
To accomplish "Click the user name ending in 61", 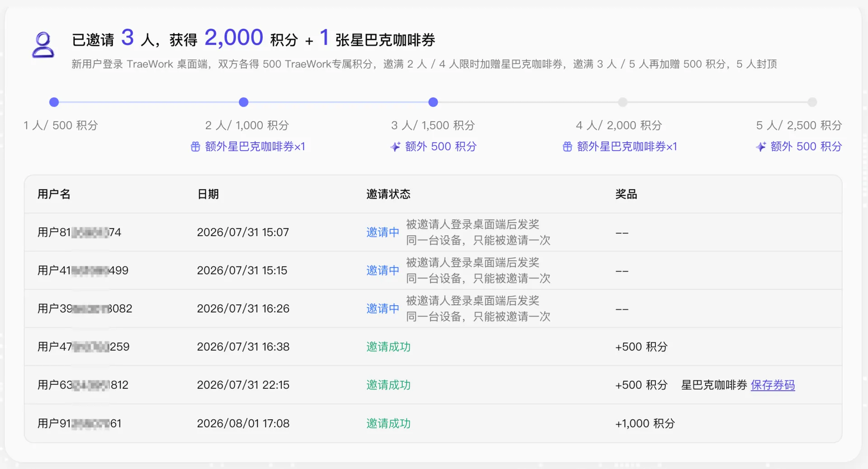I will coord(79,423).
